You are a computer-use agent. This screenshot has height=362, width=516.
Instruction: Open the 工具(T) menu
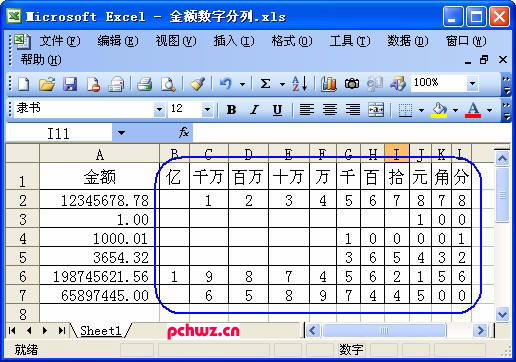click(350, 41)
